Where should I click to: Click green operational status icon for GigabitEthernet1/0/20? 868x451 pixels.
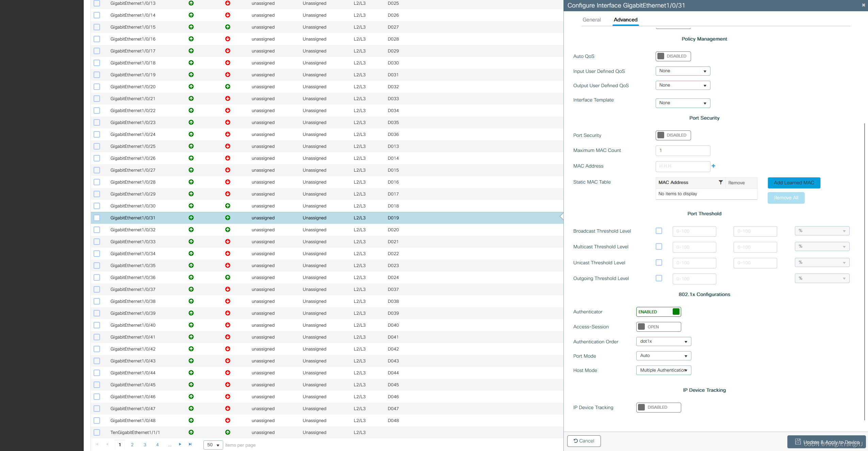click(228, 87)
